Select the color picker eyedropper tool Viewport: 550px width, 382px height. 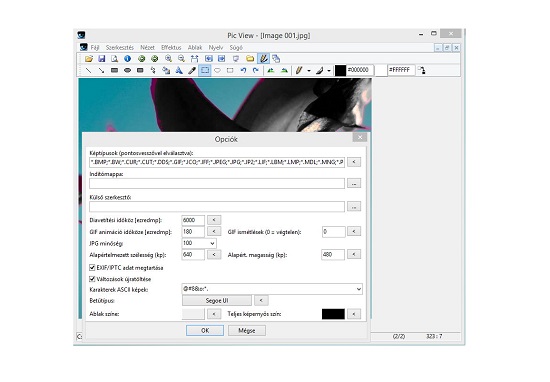(192, 71)
